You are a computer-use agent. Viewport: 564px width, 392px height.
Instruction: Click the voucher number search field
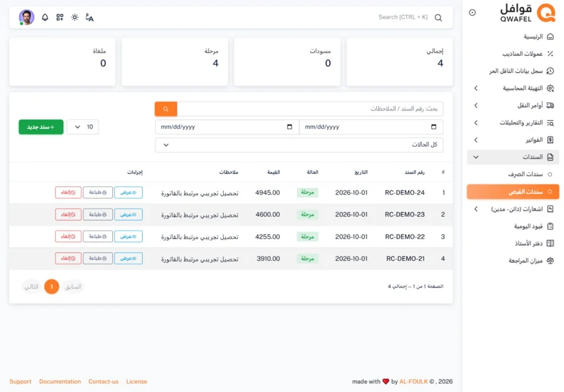pyautogui.click(x=310, y=109)
